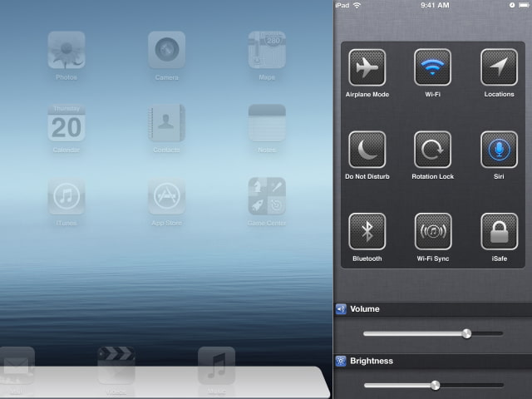Tap the Wi-Fi Sync icon
532x399 pixels.
coord(432,231)
